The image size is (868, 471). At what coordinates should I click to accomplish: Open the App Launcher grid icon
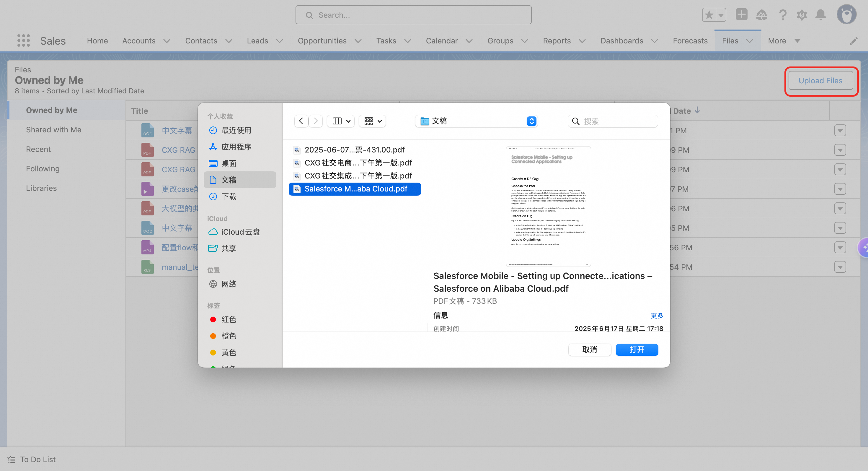tap(24, 40)
